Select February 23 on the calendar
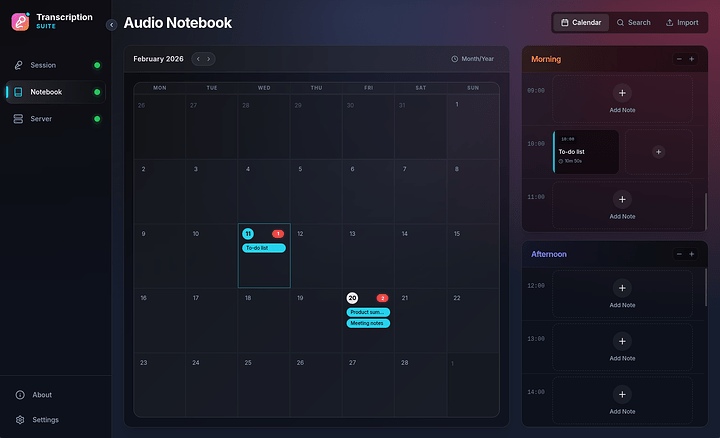This screenshot has height=438, width=720. coord(159,385)
